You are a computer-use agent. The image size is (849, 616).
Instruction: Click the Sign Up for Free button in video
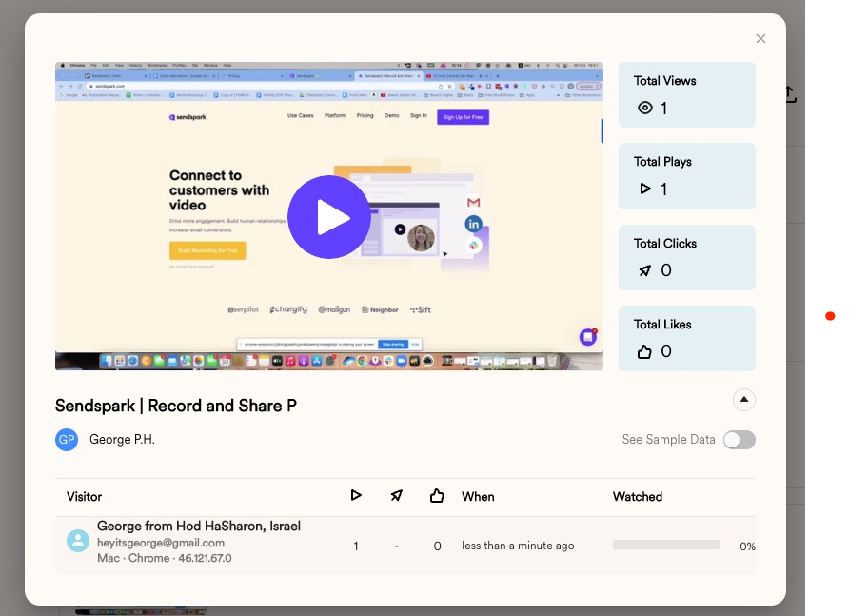click(463, 117)
